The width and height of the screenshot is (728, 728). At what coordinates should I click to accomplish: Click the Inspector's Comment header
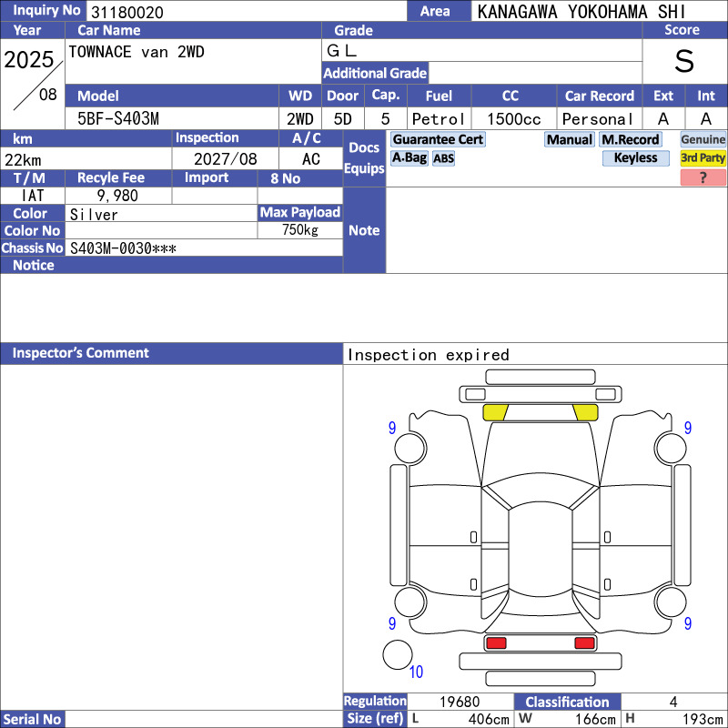[x=171, y=353]
